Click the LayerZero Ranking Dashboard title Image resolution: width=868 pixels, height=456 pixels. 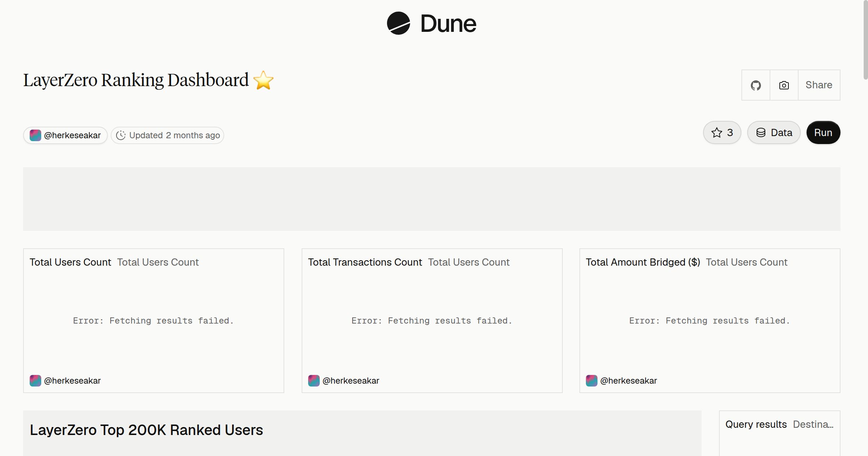click(136, 80)
